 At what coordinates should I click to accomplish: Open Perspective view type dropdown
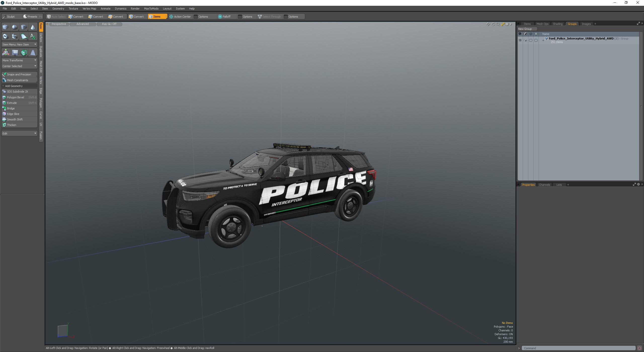[x=59, y=24]
